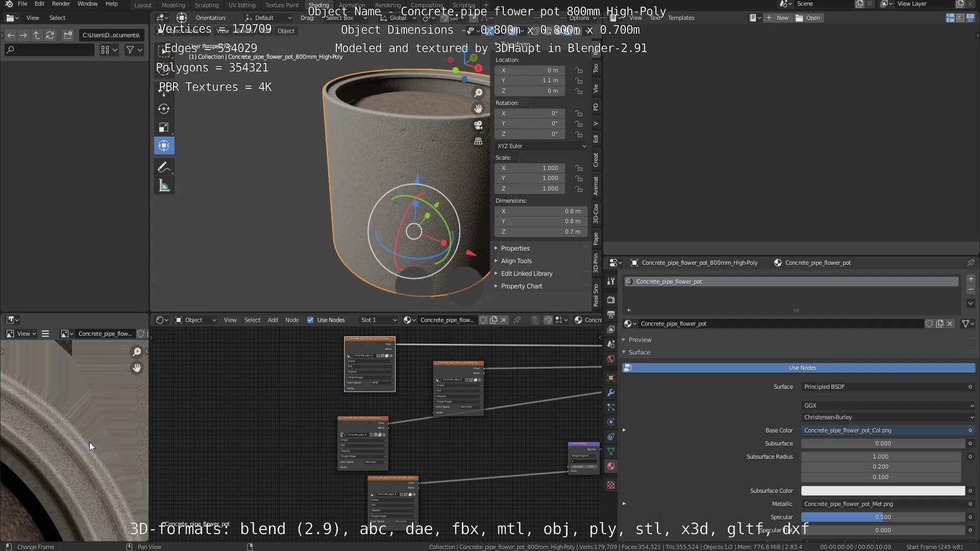Unlink material with X in properties panel
980x551 pixels.
click(x=950, y=324)
